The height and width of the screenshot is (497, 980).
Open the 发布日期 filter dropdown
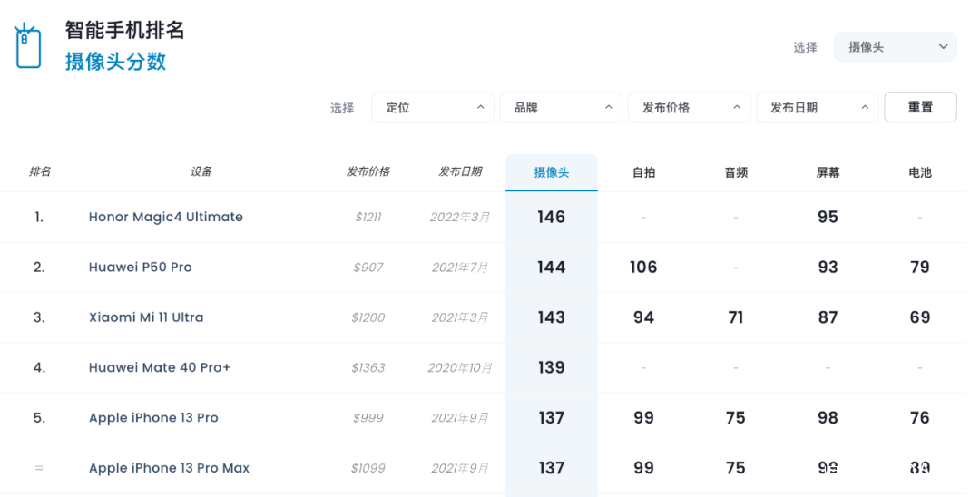click(x=817, y=108)
